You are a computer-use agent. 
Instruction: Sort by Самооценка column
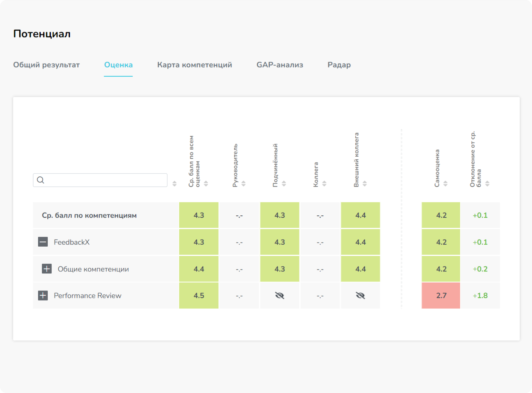point(445,184)
